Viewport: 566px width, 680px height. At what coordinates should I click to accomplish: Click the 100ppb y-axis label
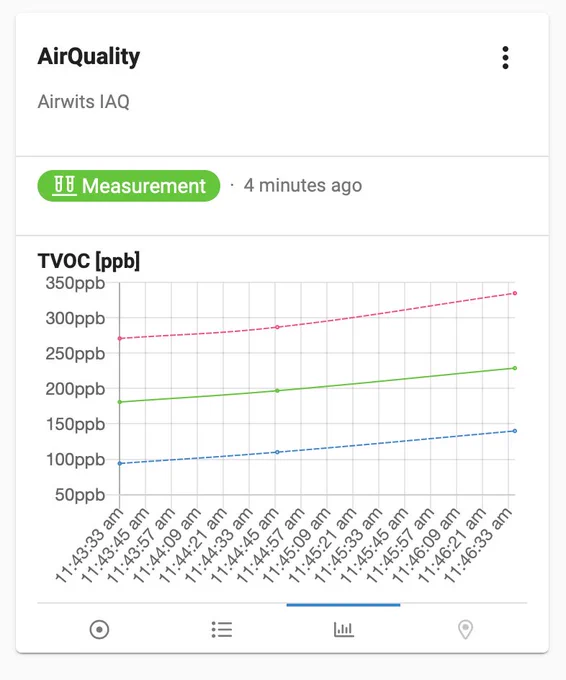pos(75,459)
